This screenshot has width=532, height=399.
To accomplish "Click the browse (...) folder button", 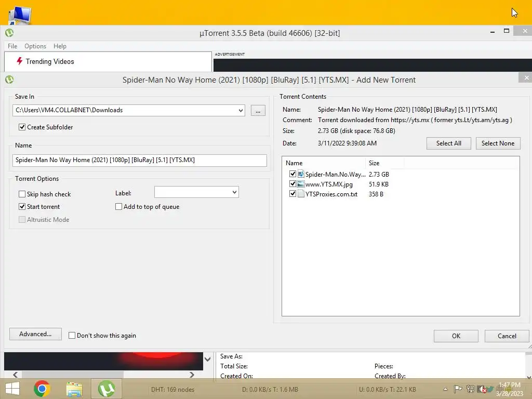I will (258, 111).
